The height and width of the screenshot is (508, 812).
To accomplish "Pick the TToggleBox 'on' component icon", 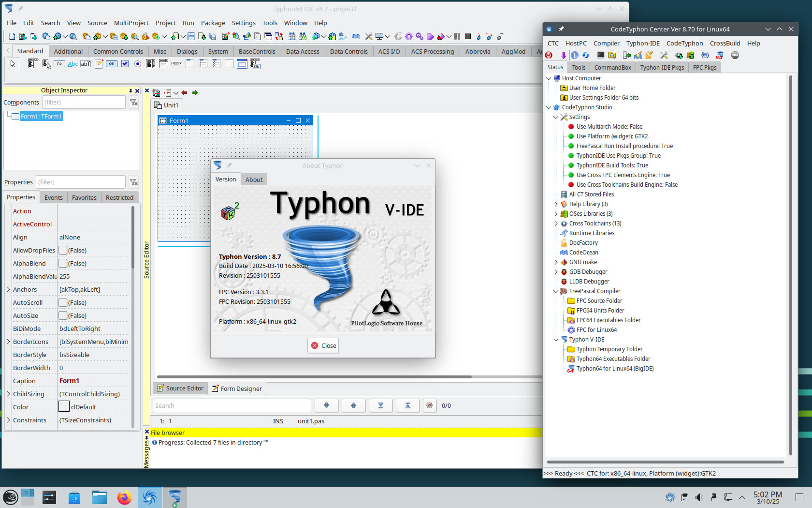I will click(x=112, y=64).
